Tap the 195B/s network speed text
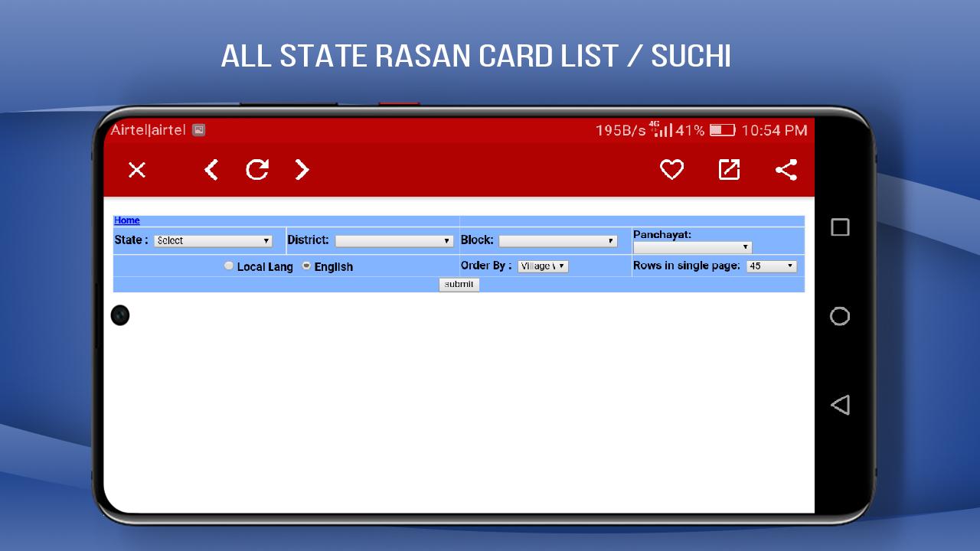 [621, 130]
